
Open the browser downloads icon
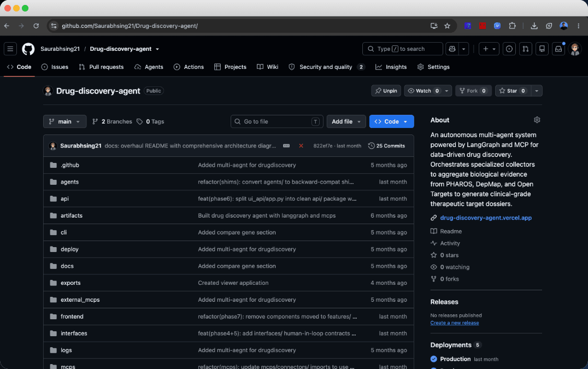tap(534, 26)
